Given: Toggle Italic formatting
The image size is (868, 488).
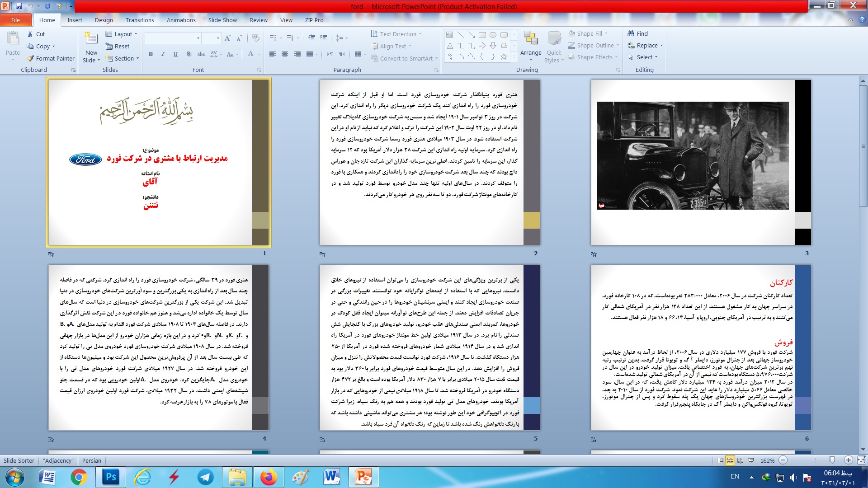Looking at the screenshot, I should click(x=163, y=54).
